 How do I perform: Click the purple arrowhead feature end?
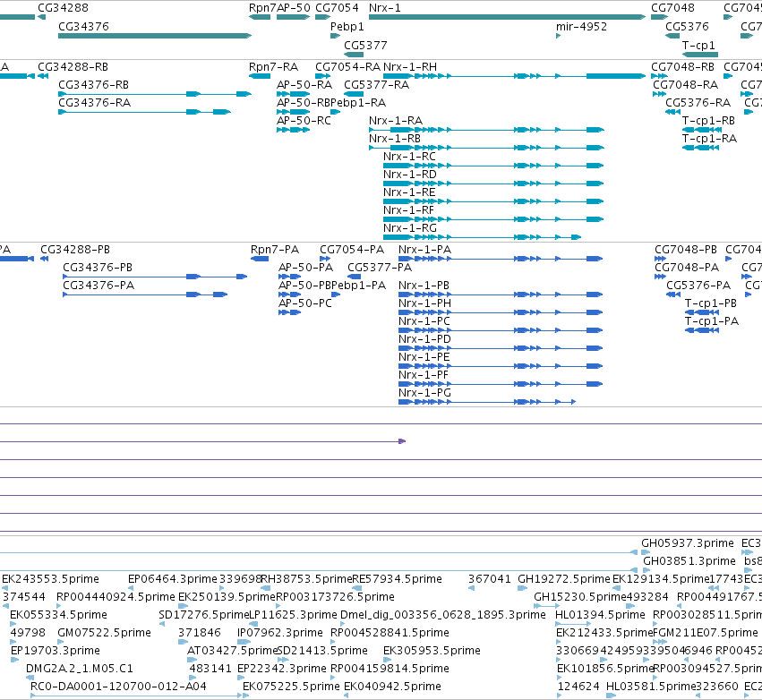tap(402, 441)
